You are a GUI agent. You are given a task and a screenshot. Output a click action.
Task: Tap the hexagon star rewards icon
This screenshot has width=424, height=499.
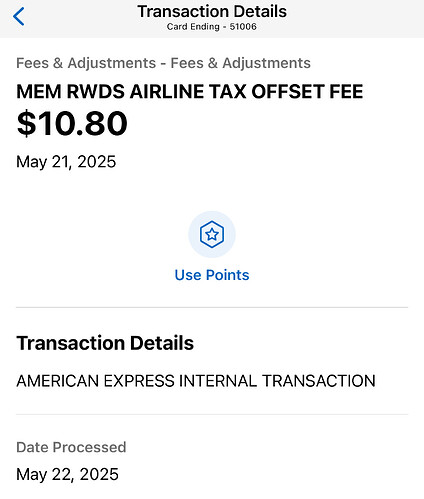coord(212,234)
